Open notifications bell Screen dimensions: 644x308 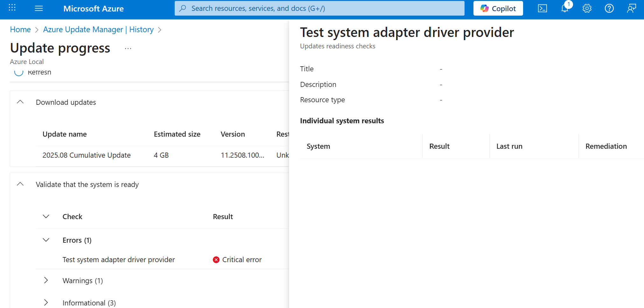[565, 8]
